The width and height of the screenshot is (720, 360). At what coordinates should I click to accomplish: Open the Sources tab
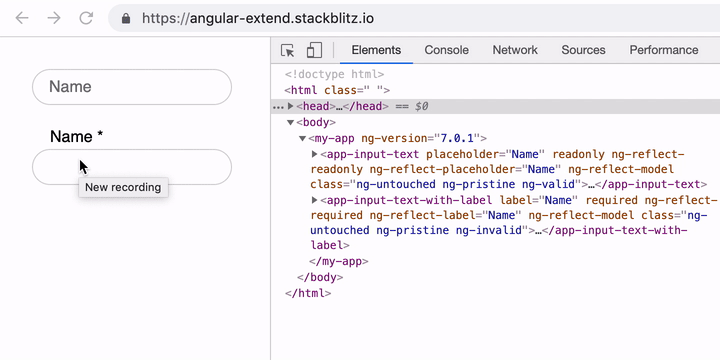click(x=583, y=50)
